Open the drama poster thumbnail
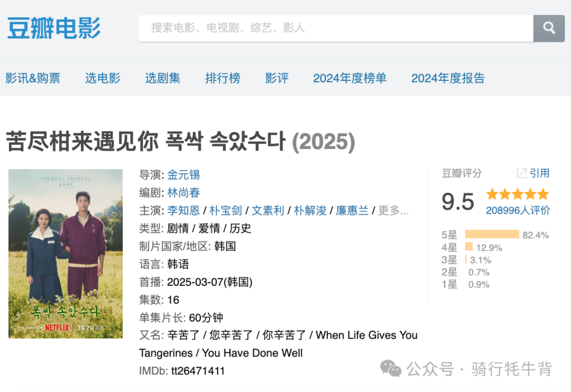 [66, 254]
